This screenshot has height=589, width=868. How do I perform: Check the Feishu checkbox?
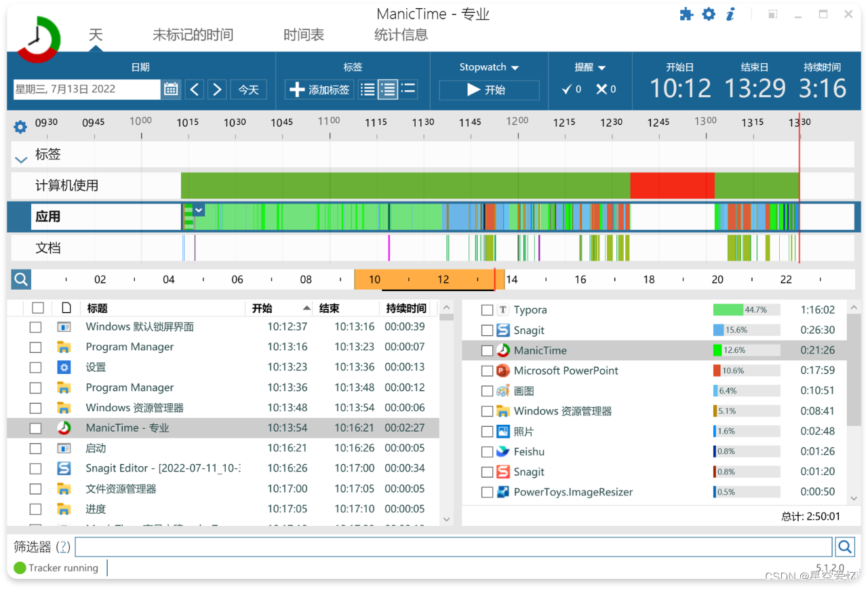click(487, 452)
